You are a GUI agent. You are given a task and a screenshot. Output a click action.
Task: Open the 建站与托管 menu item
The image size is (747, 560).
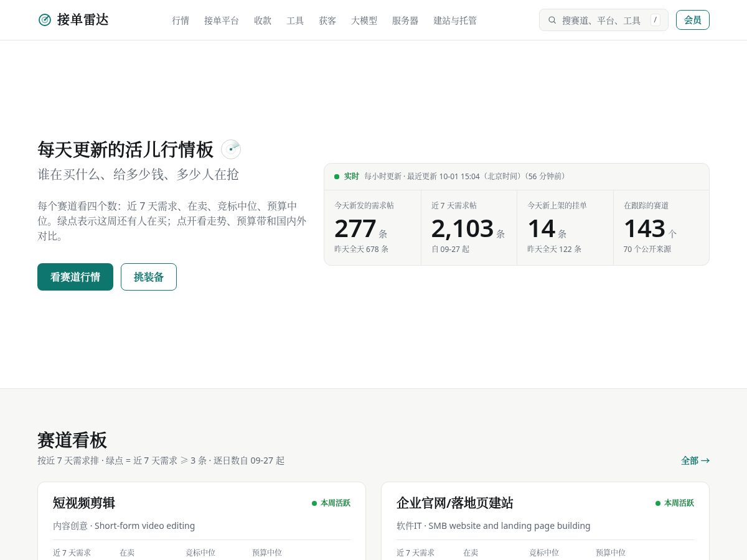[x=455, y=21]
